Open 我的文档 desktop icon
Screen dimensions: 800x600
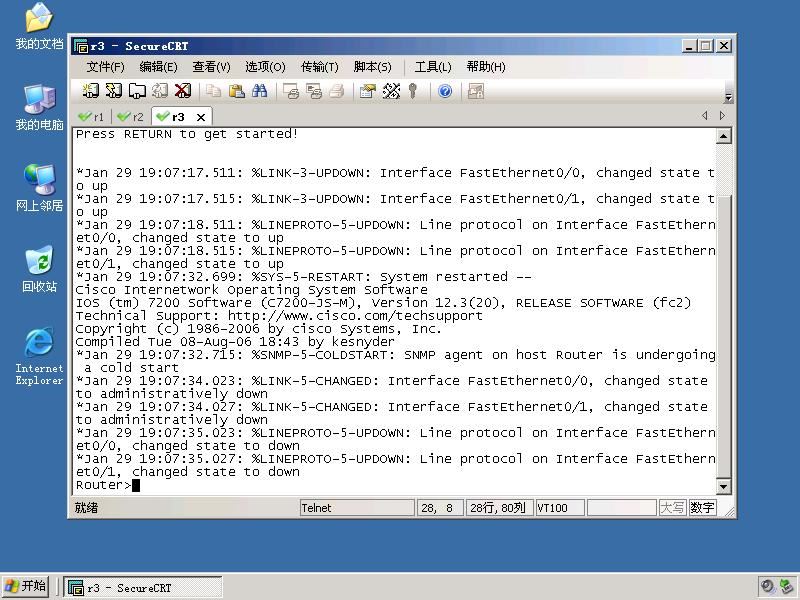pyautogui.click(x=39, y=27)
